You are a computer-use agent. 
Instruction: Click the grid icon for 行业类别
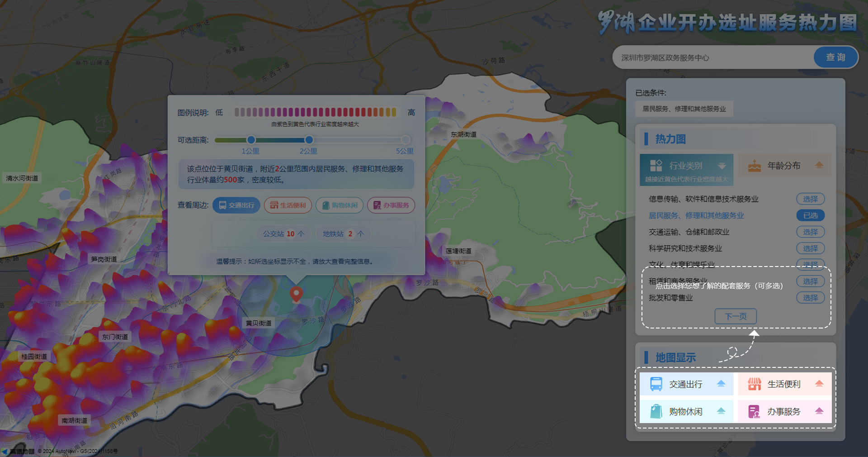coord(656,166)
